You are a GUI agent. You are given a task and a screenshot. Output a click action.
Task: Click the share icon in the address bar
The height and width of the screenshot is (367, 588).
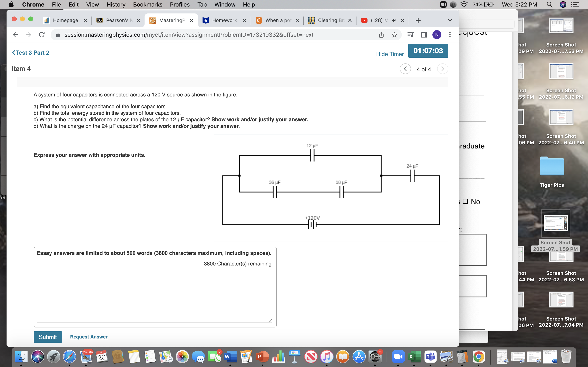(x=381, y=35)
